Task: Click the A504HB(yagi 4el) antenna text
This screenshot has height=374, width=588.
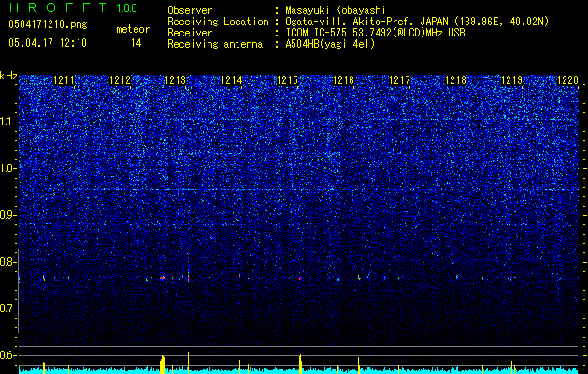Action: tap(330, 44)
